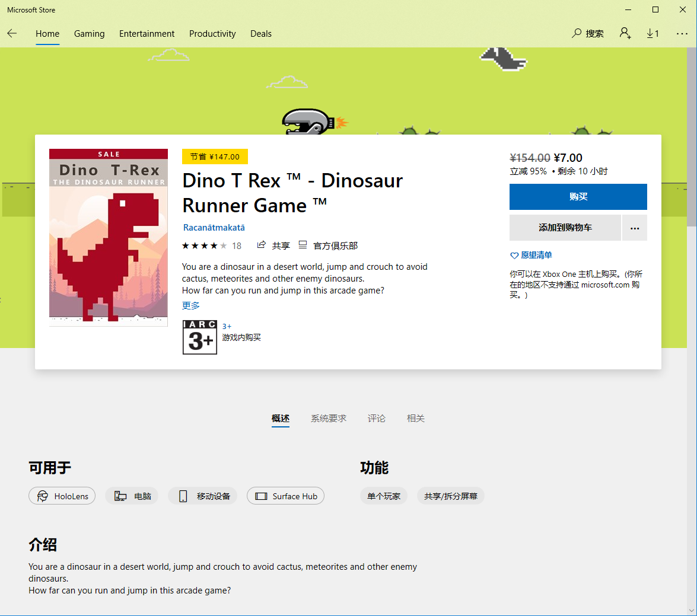Open the 相关 related tab

[416, 419]
